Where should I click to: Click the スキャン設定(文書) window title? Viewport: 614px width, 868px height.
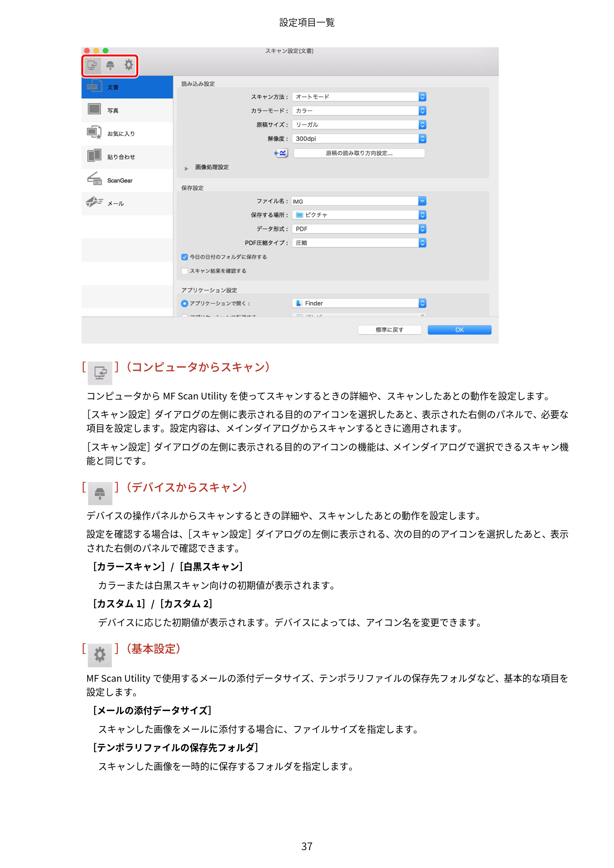pos(290,51)
